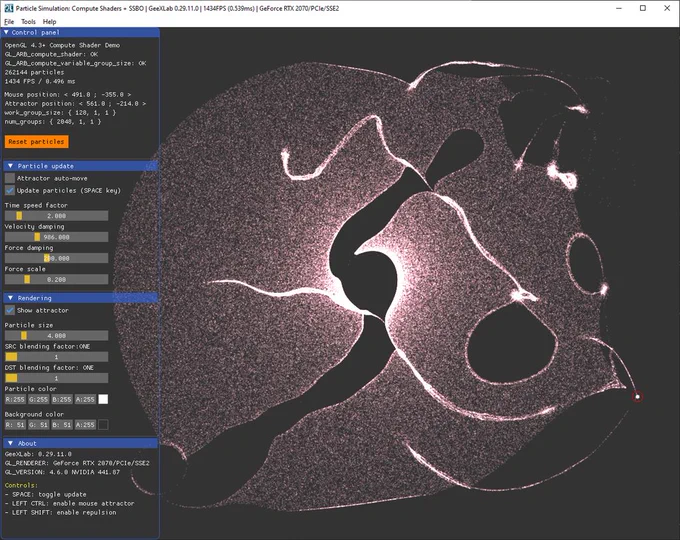680x540 pixels.
Task: Click 'LEFT CTRL: enable mouse attractor' line
Action: tap(69, 504)
